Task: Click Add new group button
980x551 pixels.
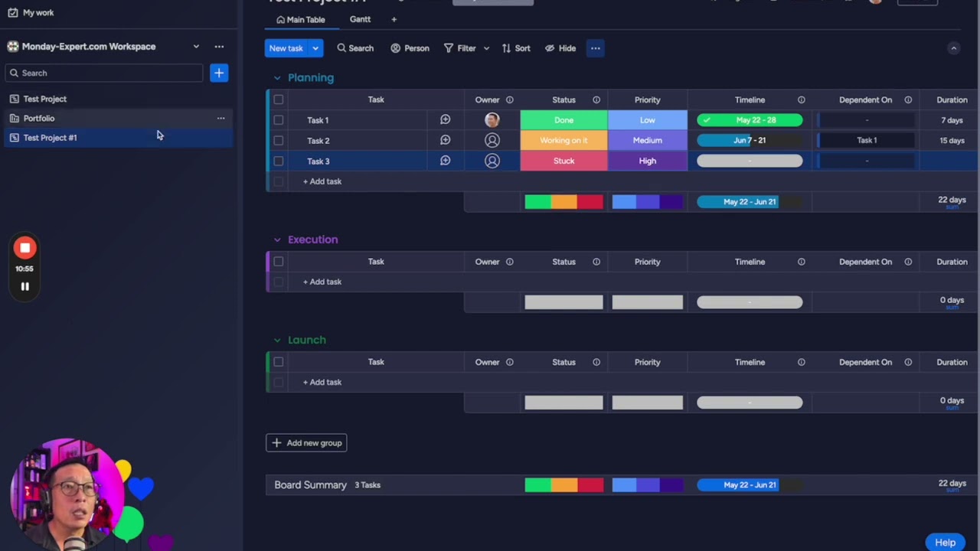Action: click(x=306, y=443)
